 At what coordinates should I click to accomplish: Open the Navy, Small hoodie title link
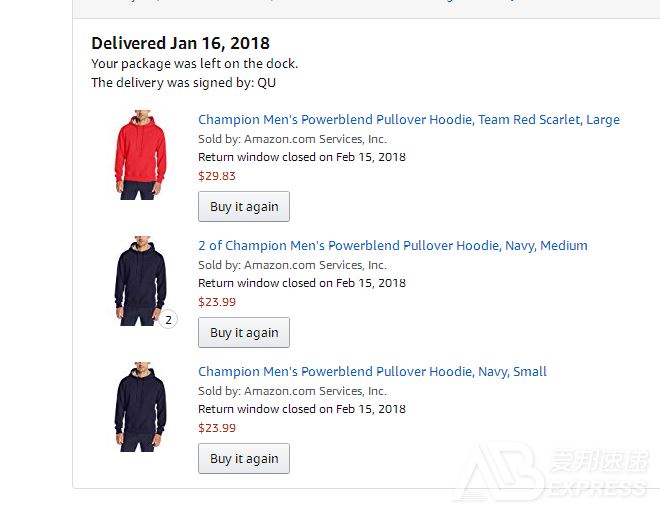click(x=372, y=372)
